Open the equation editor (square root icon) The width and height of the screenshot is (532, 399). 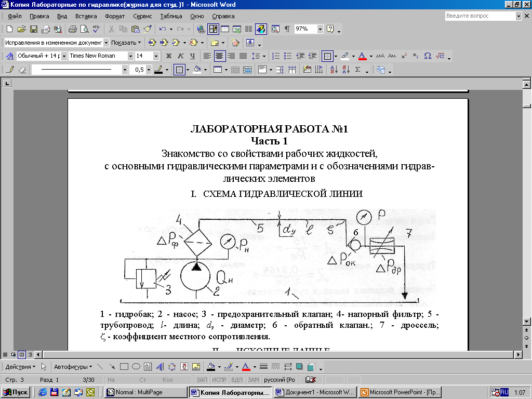[440, 56]
